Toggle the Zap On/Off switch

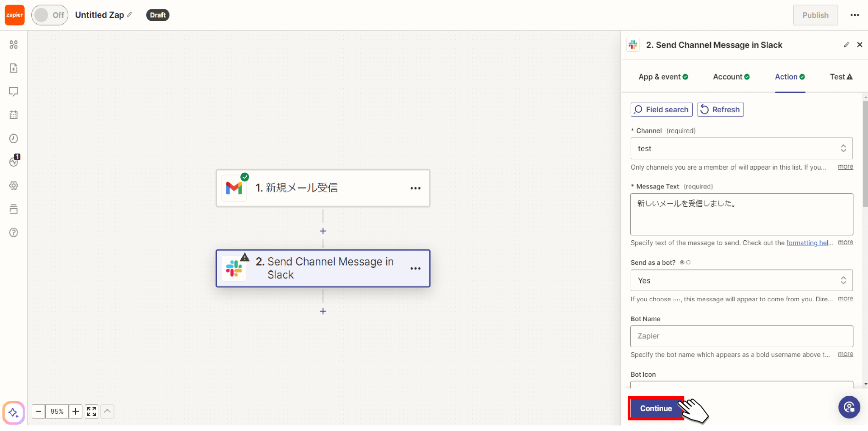point(50,15)
